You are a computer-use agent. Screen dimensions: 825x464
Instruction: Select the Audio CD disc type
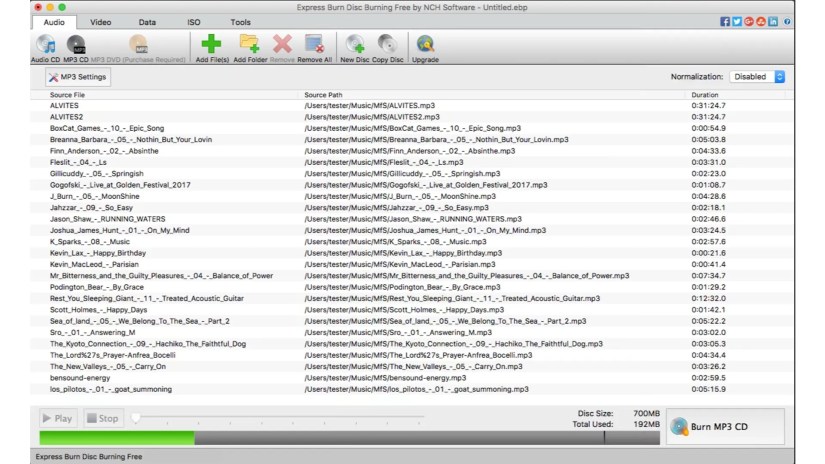point(46,48)
